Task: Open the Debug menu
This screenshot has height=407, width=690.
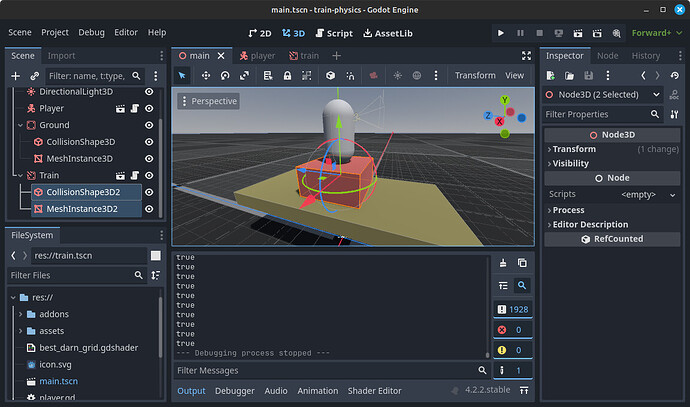Action: [x=92, y=32]
